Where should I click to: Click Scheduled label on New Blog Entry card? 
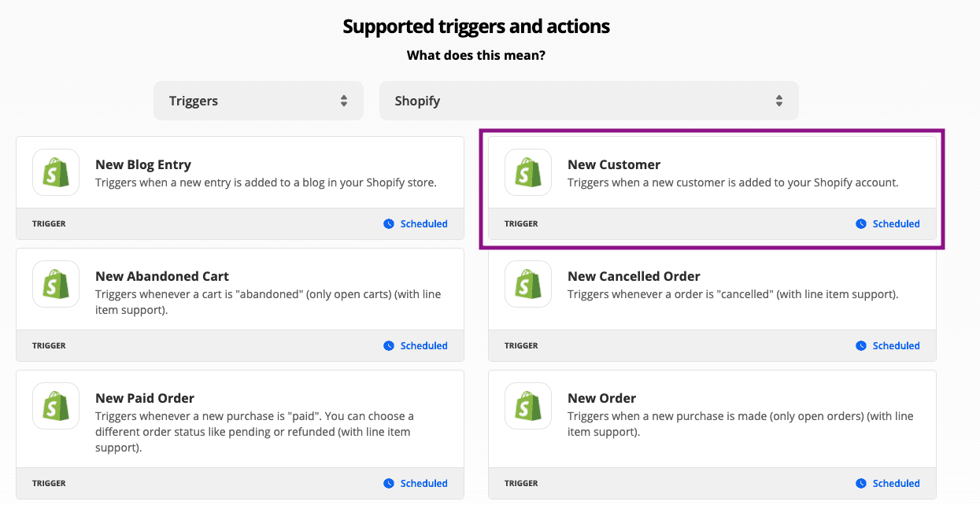(x=423, y=224)
